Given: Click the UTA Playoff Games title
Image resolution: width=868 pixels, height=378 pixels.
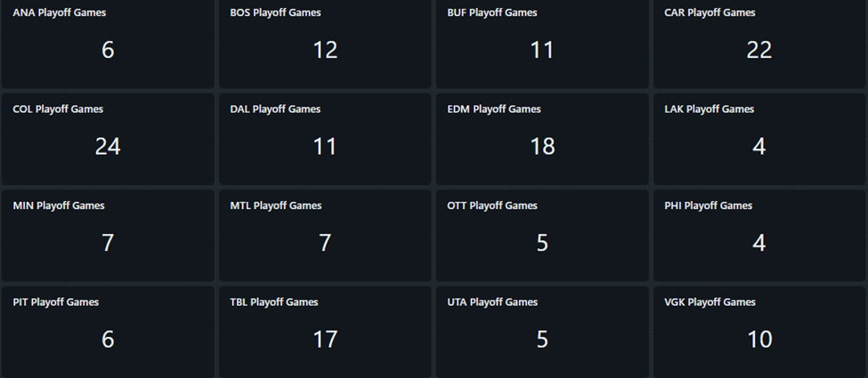Looking at the screenshot, I should click(492, 302).
